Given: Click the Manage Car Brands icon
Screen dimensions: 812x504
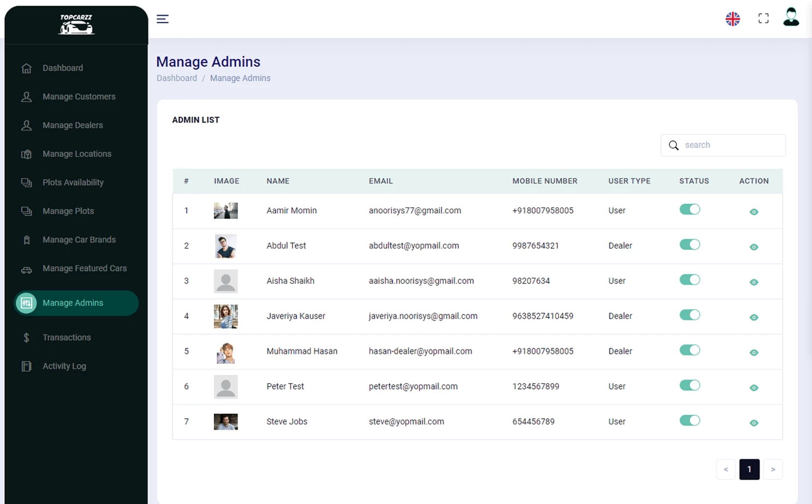Looking at the screenshot, I should tap(26, 239).
